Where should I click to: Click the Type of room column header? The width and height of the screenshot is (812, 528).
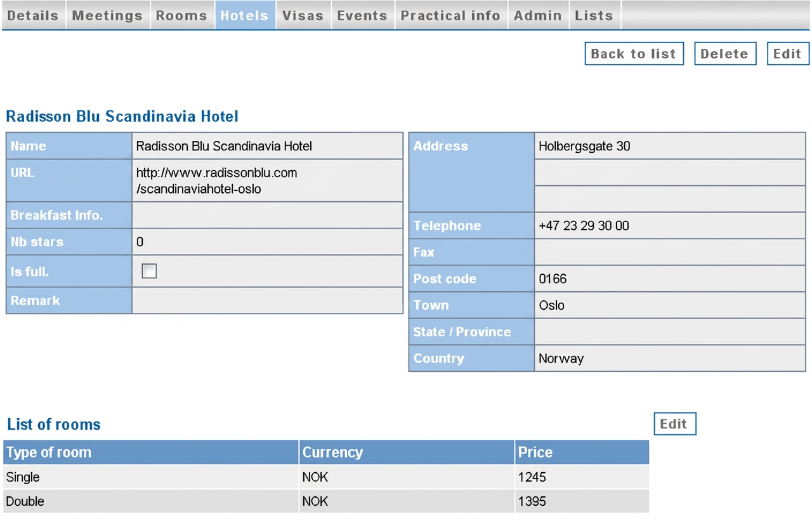point(151,452)
